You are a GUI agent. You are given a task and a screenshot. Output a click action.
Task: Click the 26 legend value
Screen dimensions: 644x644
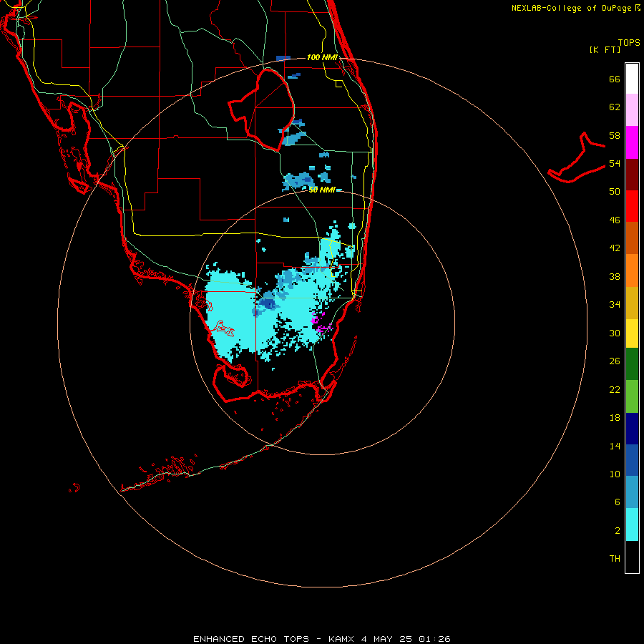pos(615,361)
